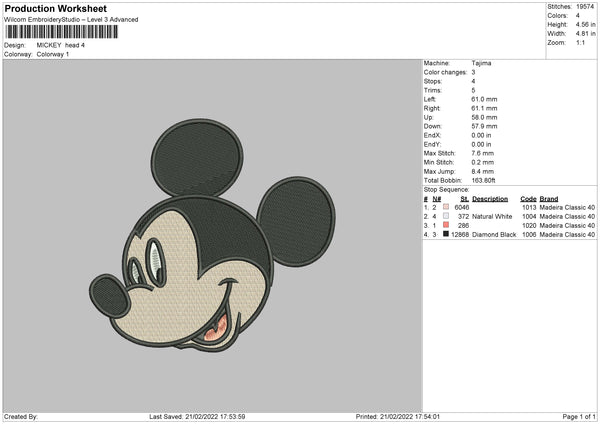The image size is (600, 424).
Task: Click the Down value '57.9 mm'
Action: click(484, 126)
